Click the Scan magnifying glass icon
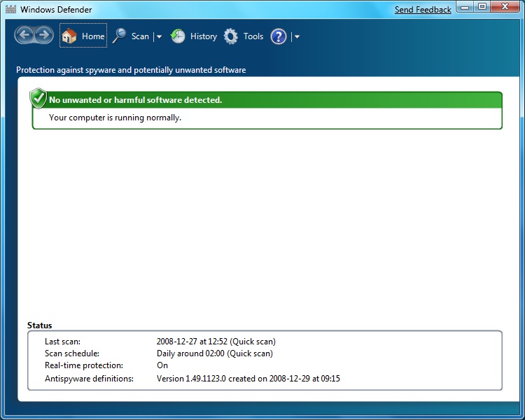The image size is (525, 420). click(x=119, y=36)
